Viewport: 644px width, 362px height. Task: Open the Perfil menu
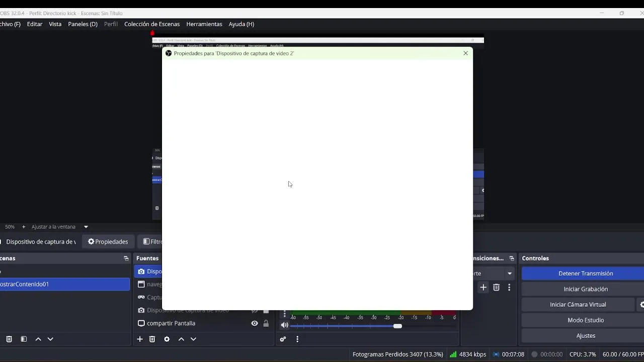[111, 24]
